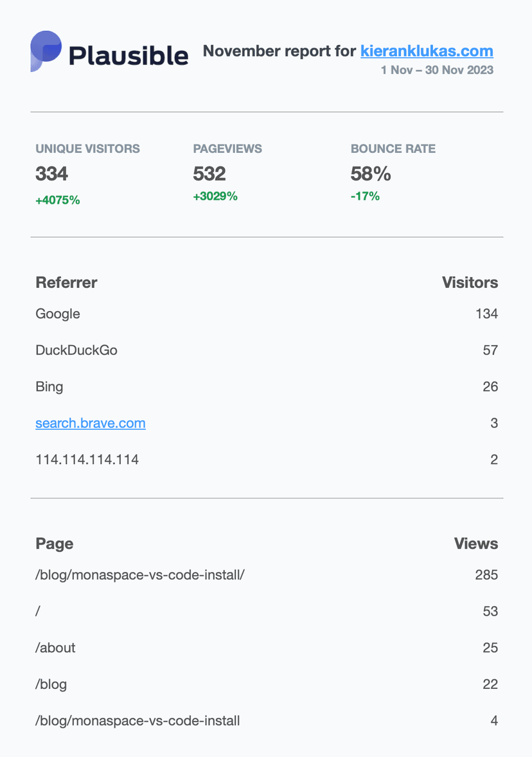The width and height of the screenshot is (532, 757).
Task: Open the kieranklukas.com link in header
Action: (x=427, y=51)
